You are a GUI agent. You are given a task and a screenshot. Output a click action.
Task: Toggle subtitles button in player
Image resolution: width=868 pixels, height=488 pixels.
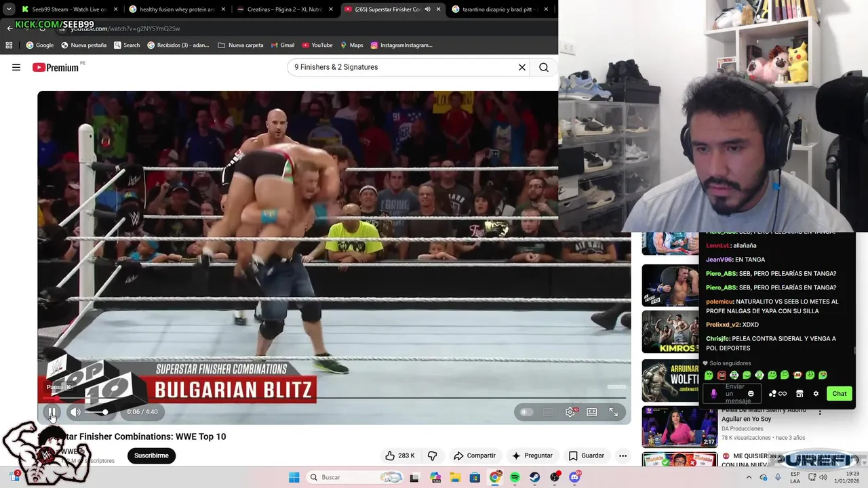coord(549,412)
